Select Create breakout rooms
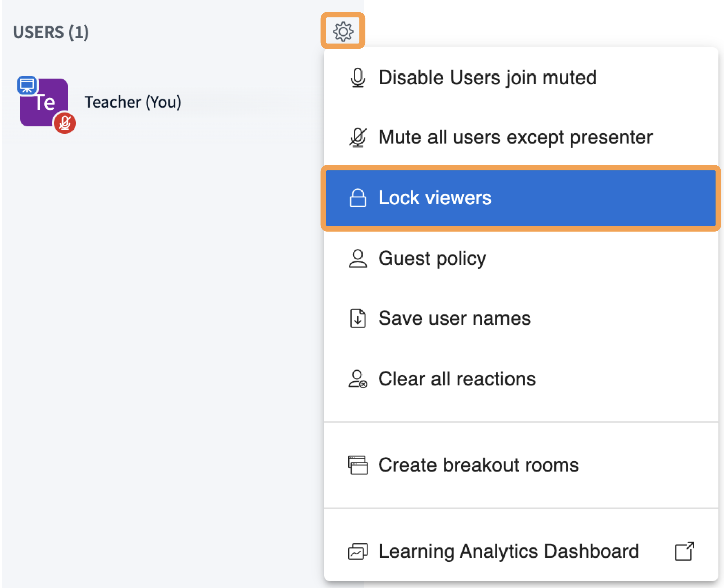The height and width of the screenshot is (588, 724). [478, 465]
